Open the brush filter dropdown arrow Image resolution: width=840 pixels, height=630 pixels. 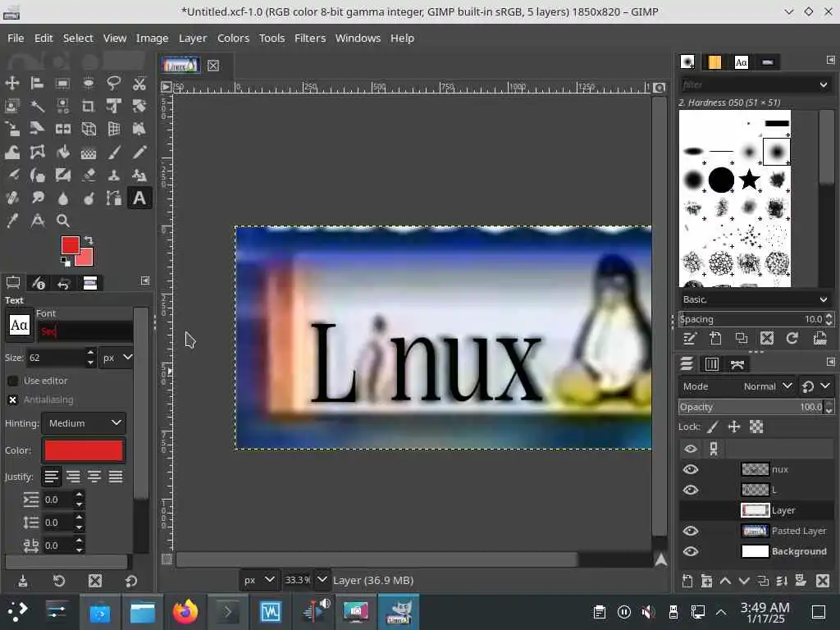tap(824, 84)
